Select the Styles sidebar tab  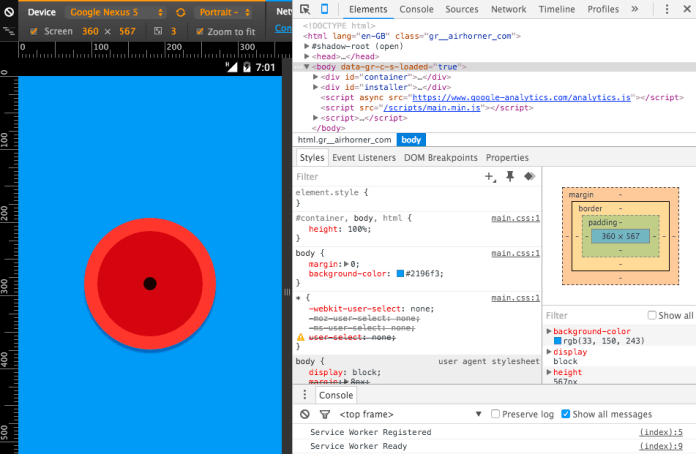(x=312, y=158)
